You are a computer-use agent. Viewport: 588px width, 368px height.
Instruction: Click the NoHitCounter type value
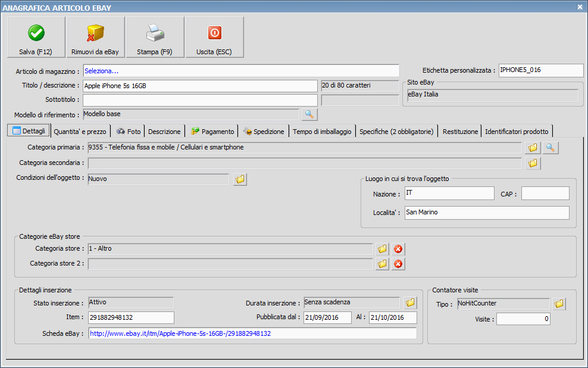(503, 304)
